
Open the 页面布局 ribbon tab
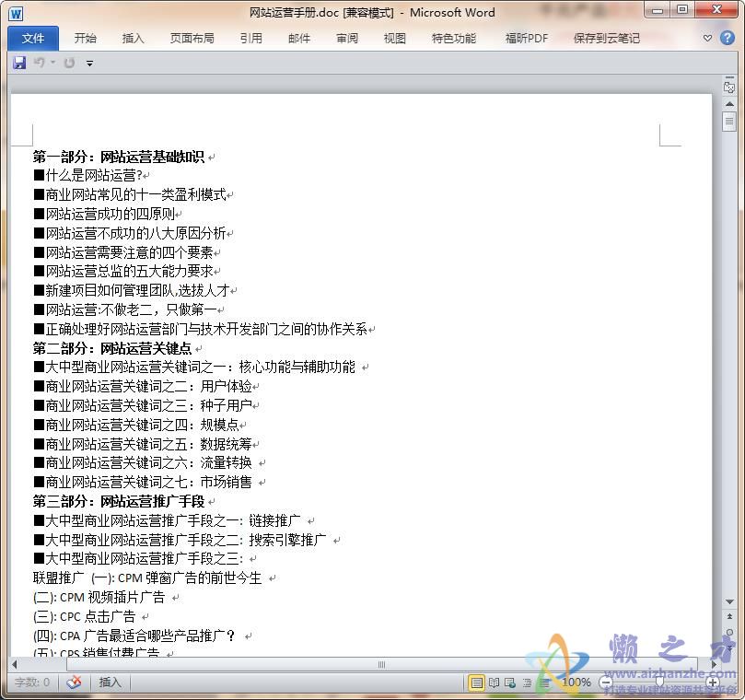pos(193,39)
